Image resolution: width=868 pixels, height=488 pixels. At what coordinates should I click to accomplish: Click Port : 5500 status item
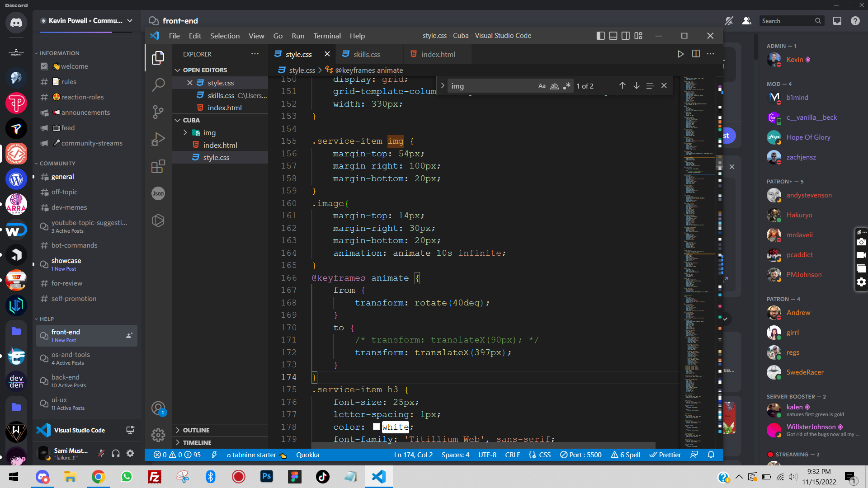(x=581, y=455)
